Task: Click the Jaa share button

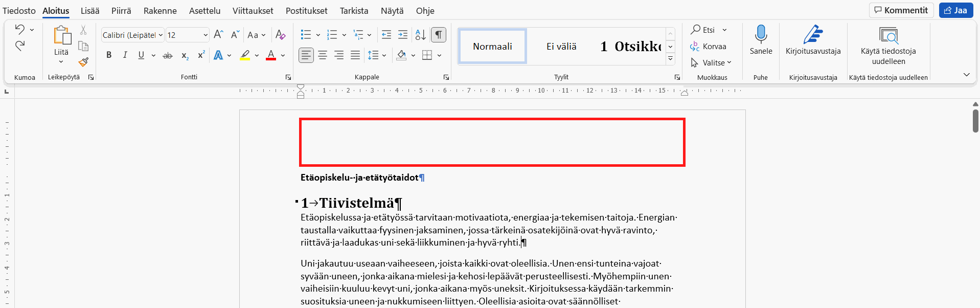Action: click(x=955, y=10)
